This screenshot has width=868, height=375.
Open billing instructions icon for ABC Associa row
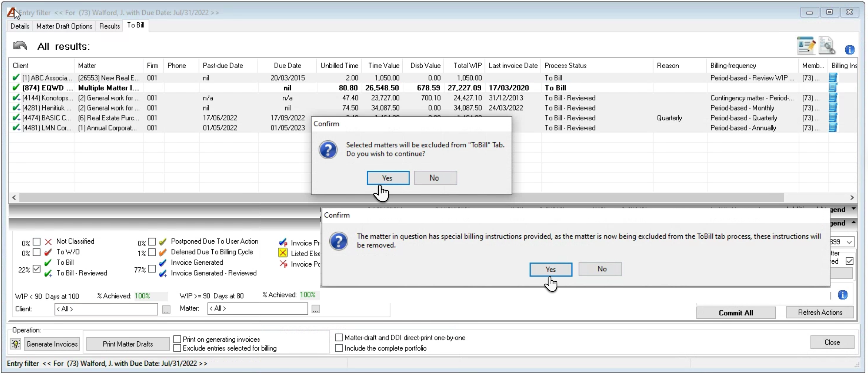[x=833, y=78]
